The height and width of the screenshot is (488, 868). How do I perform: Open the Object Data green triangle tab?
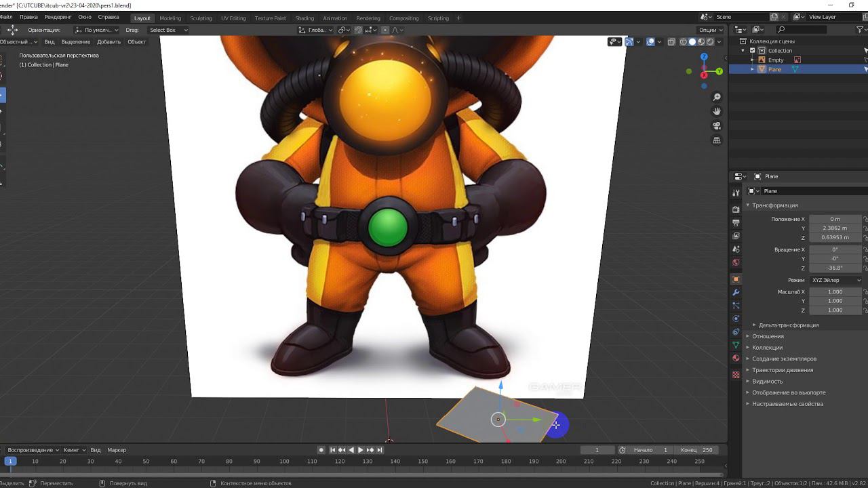(x=736, y=345)
